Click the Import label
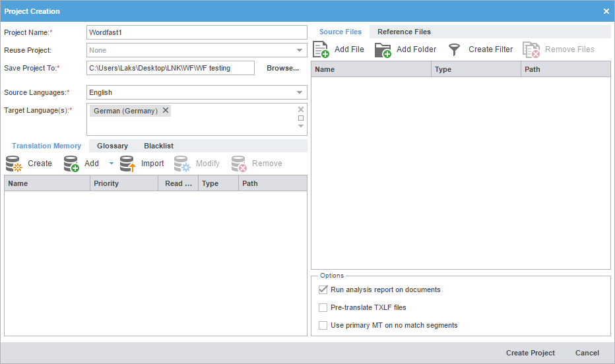This screenshot has height=364, width=615. [152, 164]
